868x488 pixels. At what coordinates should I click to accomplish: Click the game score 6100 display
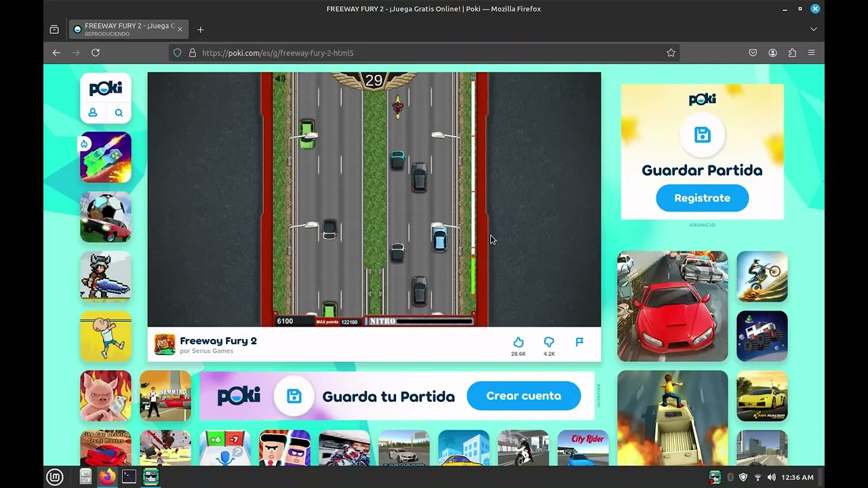coord(285,321)
